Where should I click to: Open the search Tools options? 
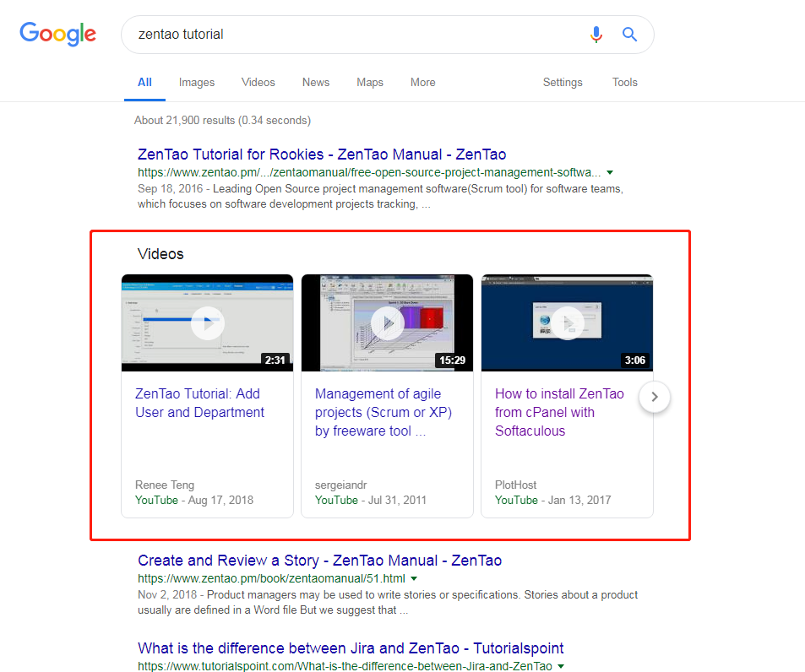coord(625,82)
